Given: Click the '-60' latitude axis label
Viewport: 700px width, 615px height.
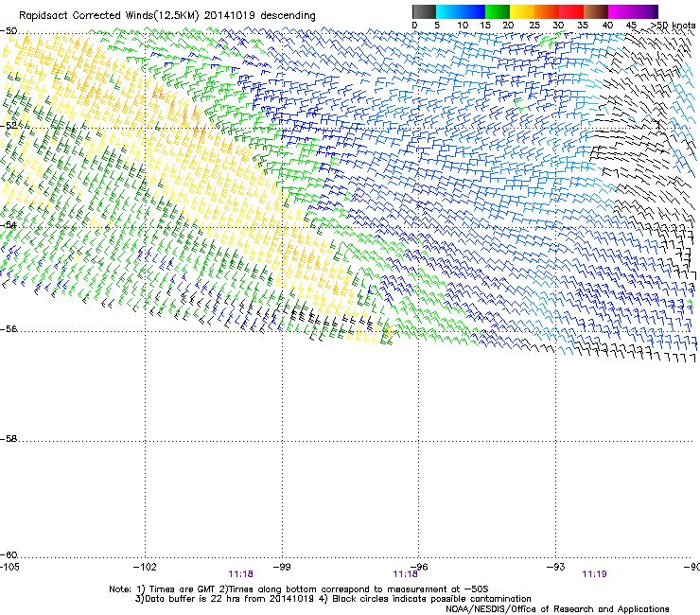Looking at the screenshot, I should (x=9, y=555).
